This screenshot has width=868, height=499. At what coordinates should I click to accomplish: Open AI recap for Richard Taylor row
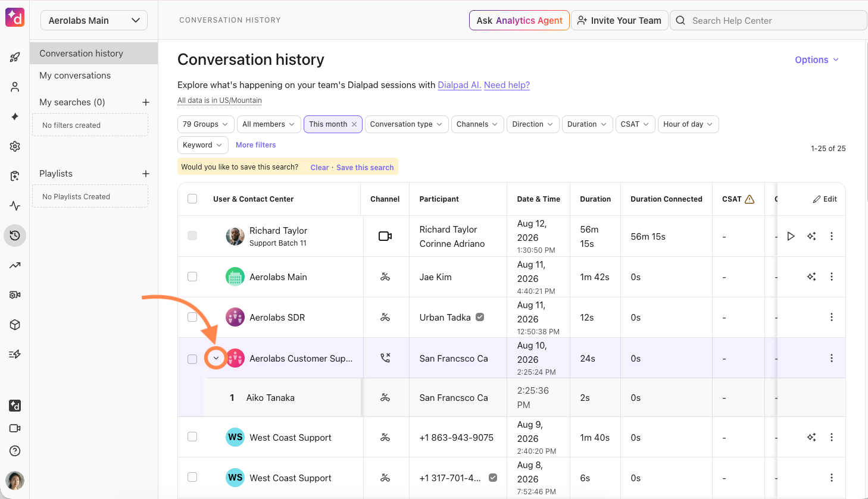(x=811, y=236)
